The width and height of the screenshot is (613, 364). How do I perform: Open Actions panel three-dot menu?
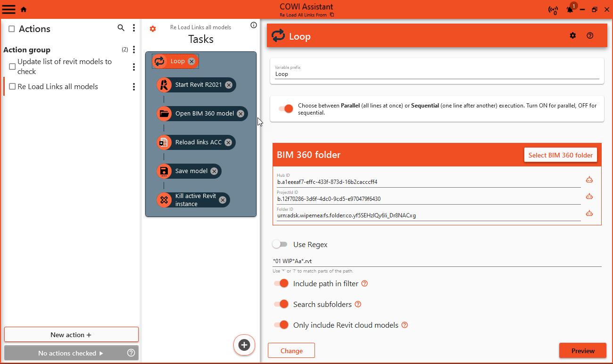coord(134,28)
